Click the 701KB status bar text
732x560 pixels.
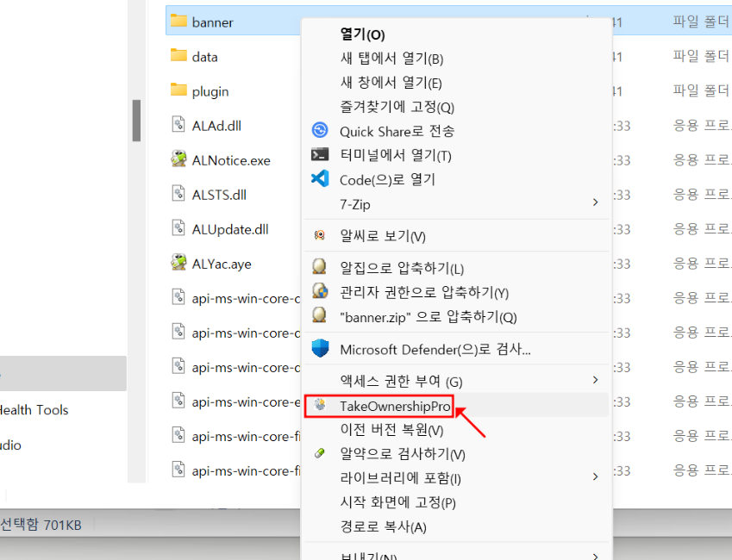[x=63, y=525]
